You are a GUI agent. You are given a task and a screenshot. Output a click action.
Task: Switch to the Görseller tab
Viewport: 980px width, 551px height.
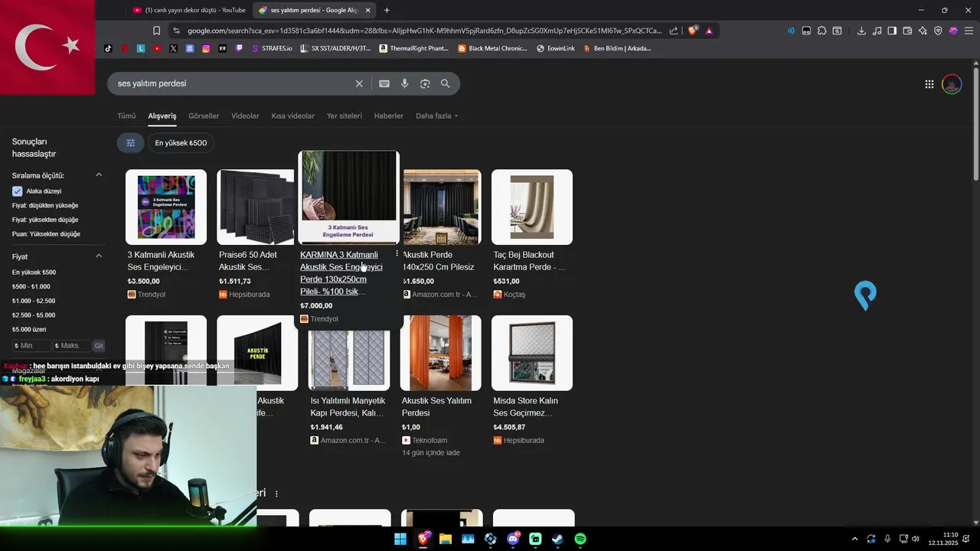click(x=204, y=116)
